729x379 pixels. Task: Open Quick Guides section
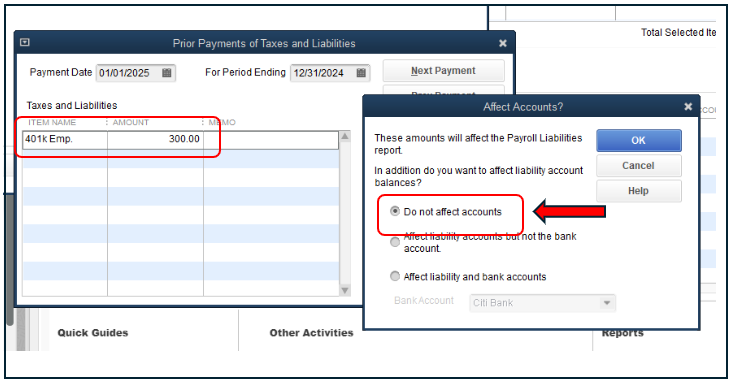point(93,332)
